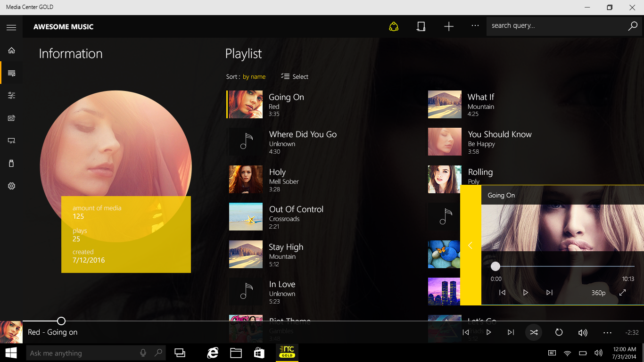Toggle shuffle in bottom player bar
644x362 pixels.
[x=534, y=332]
